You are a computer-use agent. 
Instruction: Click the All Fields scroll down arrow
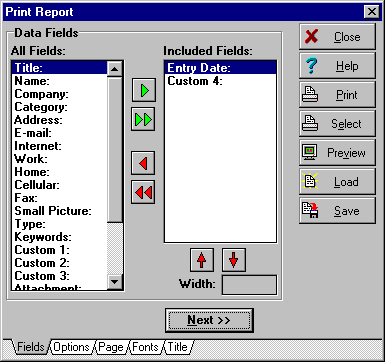click(114, 282)
